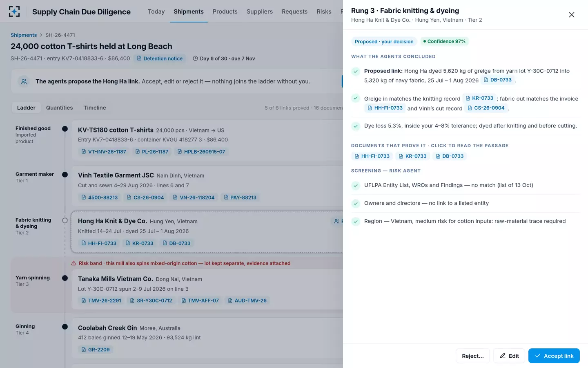
Task: Select the Fabric knitting & dyeing ladder node
Action: 65,220
